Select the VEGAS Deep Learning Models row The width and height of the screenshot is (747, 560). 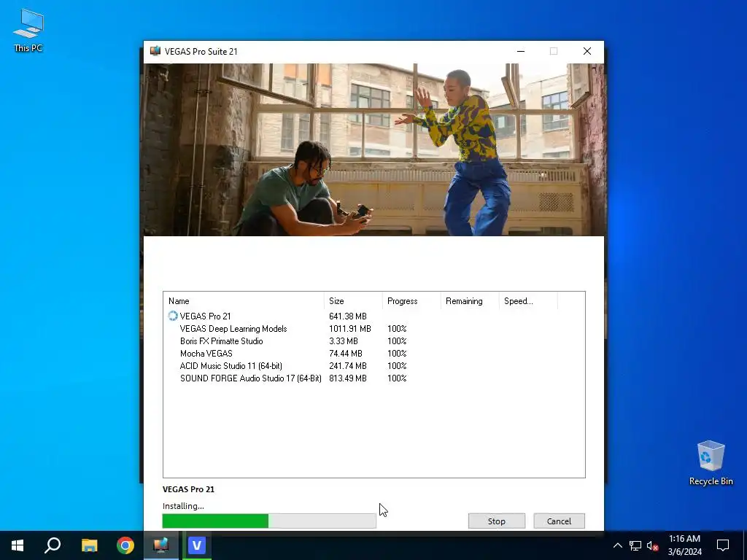pyautogui.click(x=374, y=329)
